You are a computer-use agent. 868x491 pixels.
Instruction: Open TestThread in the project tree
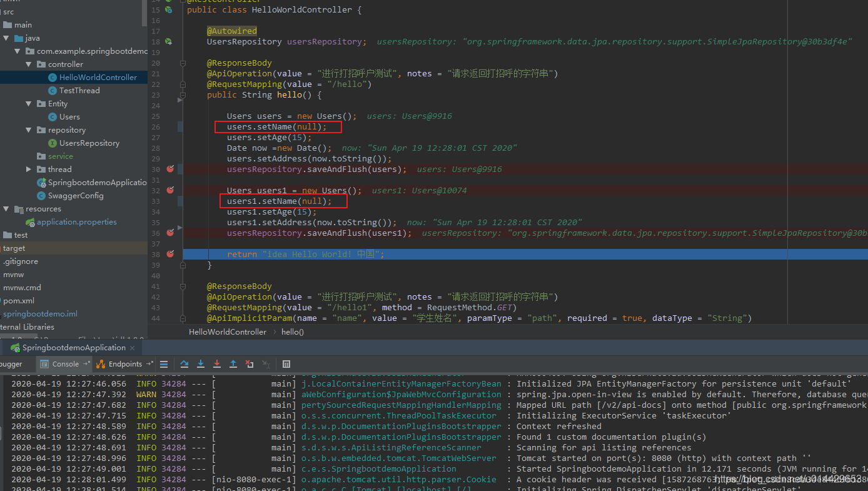(x=79, y=91)
